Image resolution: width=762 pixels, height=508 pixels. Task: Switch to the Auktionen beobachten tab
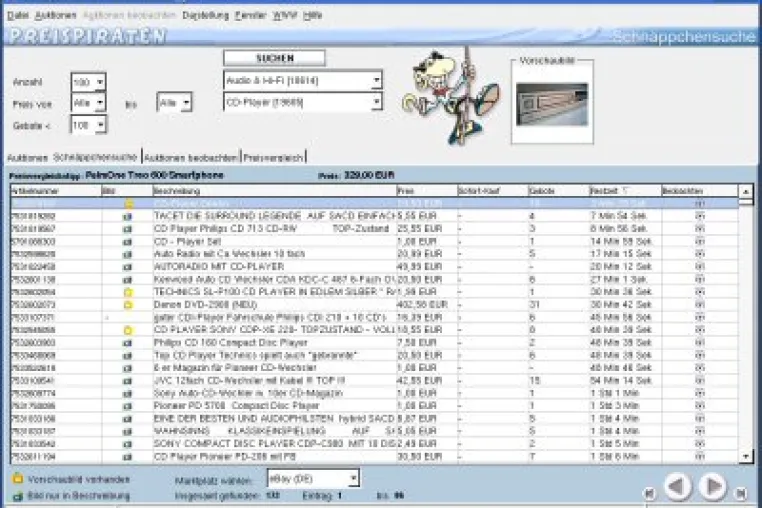tap(191, 158)
